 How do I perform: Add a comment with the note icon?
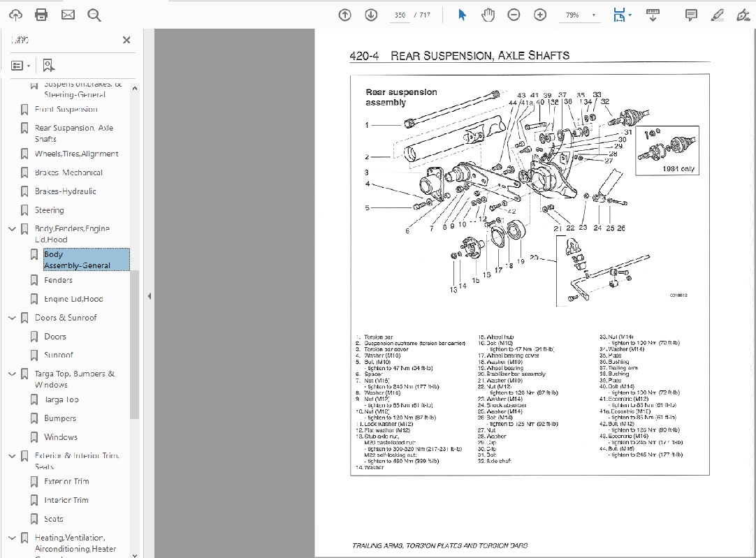click(691, 15)
